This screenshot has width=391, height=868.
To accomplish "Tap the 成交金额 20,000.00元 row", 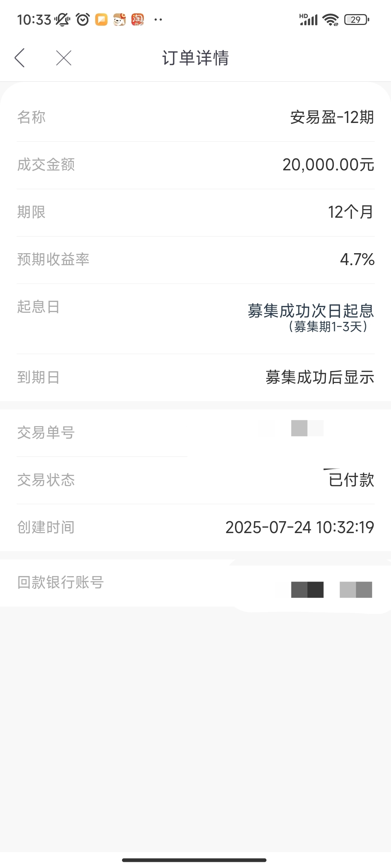I will [195, 165].
